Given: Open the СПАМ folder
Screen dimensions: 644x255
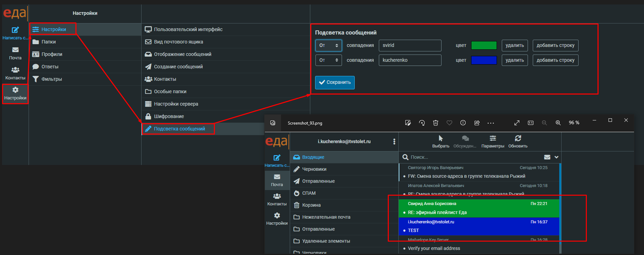Looking at the screenshot, I should tap(344, 193).
